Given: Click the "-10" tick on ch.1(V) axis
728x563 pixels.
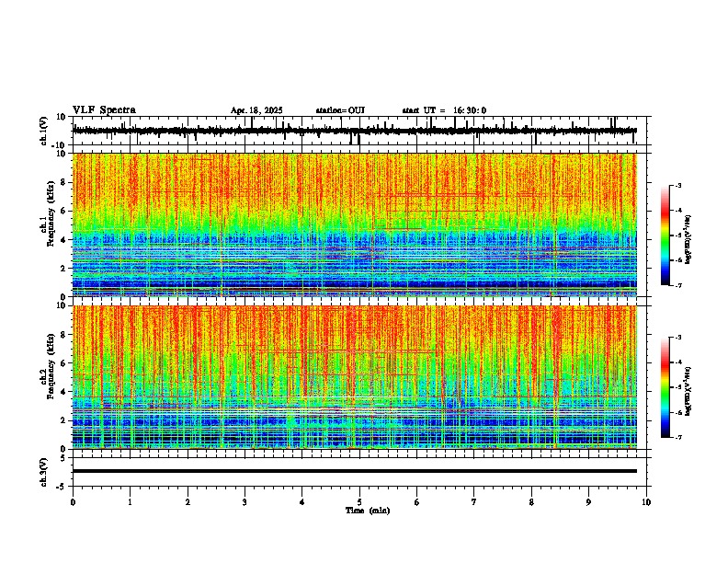Looking at the screenshot, I should click(59, 145).
